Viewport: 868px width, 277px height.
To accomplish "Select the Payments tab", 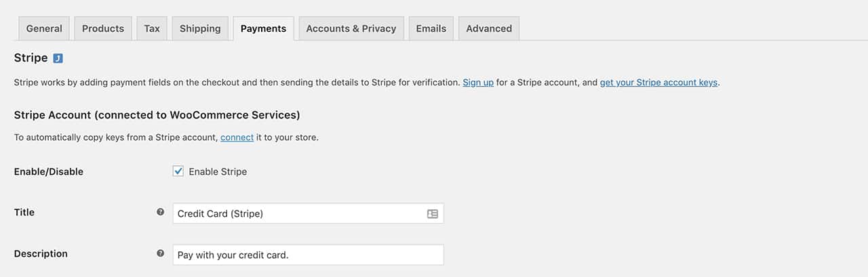I will (263, 28).
